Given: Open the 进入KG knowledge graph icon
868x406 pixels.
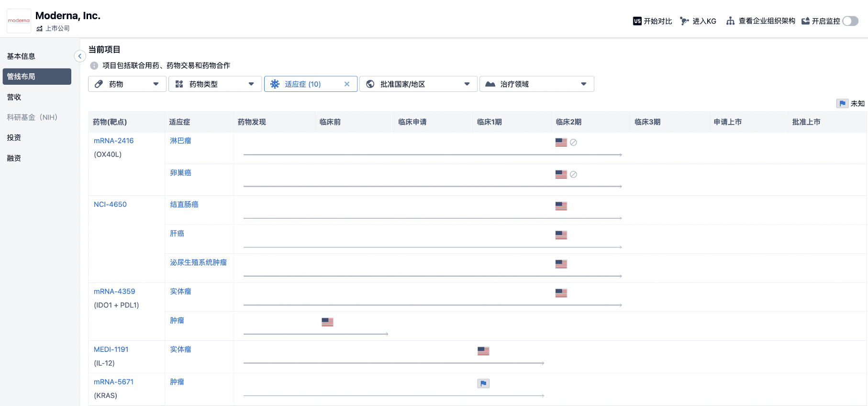Looking at the screenshot, I should [684, 21].
